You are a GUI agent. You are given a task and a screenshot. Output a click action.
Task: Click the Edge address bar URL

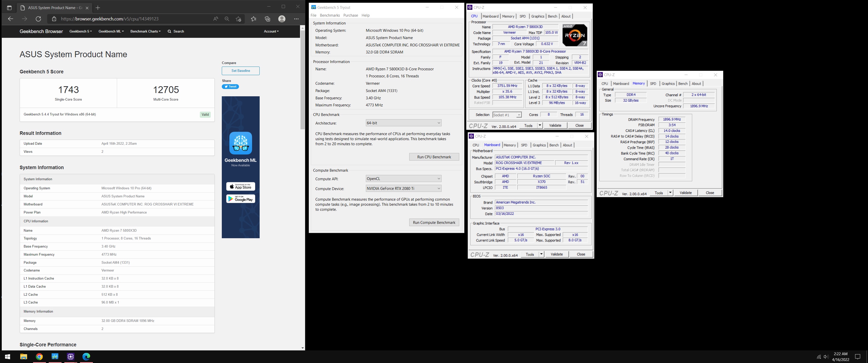110,19
